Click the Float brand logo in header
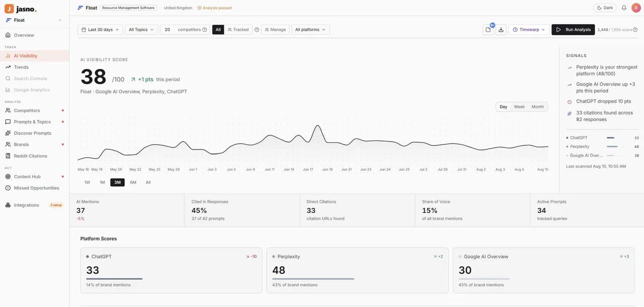Image resolution: width=644 pixels, height=307 pixels. pos(80,8)
